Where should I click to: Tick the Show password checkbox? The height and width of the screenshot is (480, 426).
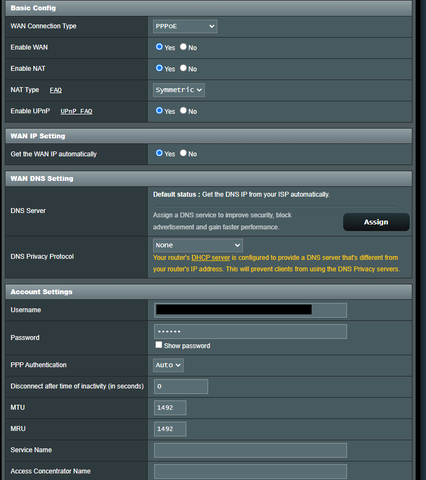(x=159, y=345)
